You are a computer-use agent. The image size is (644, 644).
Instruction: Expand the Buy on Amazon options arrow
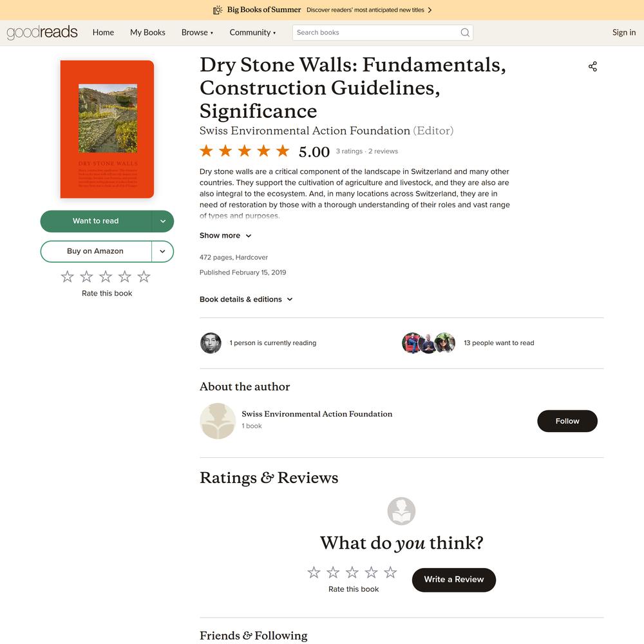point(163,251)
